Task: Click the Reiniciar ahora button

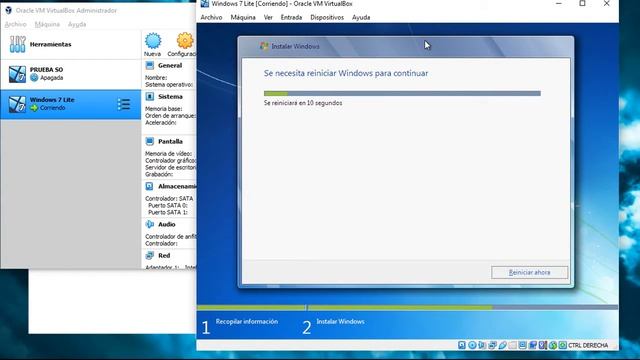Action: pyautogui.click(x=529, y=272)
